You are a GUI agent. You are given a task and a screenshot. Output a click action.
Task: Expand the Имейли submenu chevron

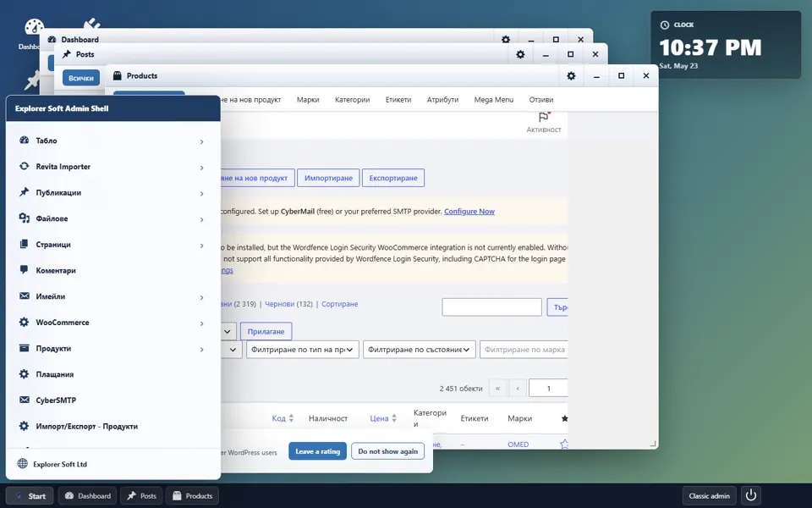coord(201,297)
